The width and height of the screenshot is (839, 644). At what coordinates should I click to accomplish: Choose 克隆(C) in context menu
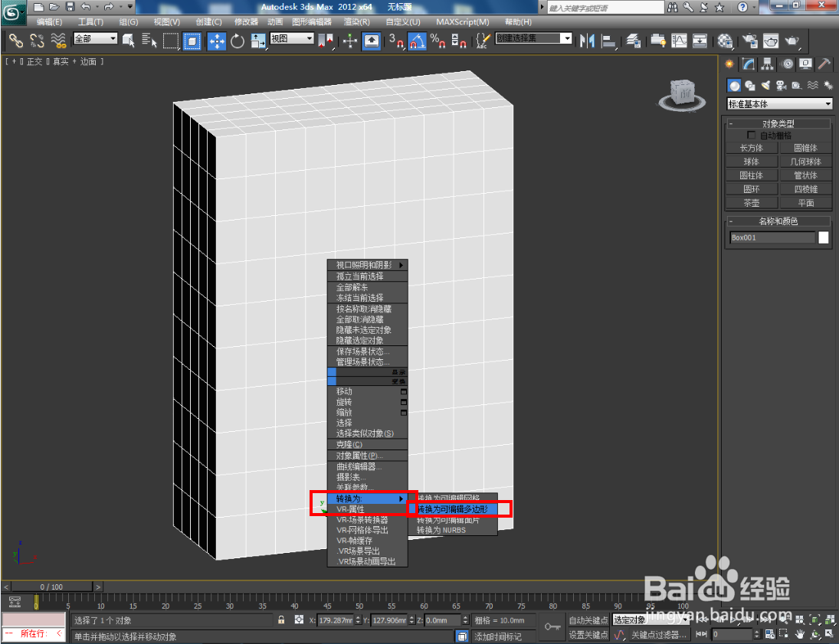[368, 444]
